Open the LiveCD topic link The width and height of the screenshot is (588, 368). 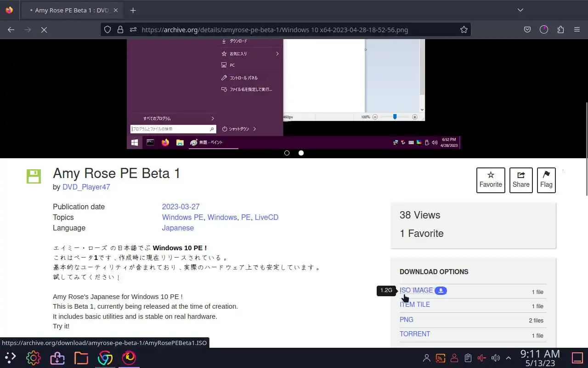[x=266, y=217]
